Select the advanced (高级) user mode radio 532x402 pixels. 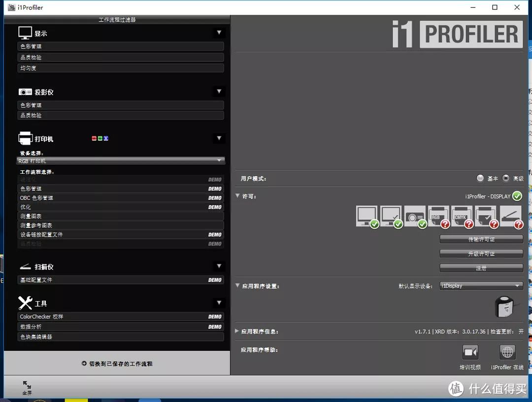tap(505, 178)
